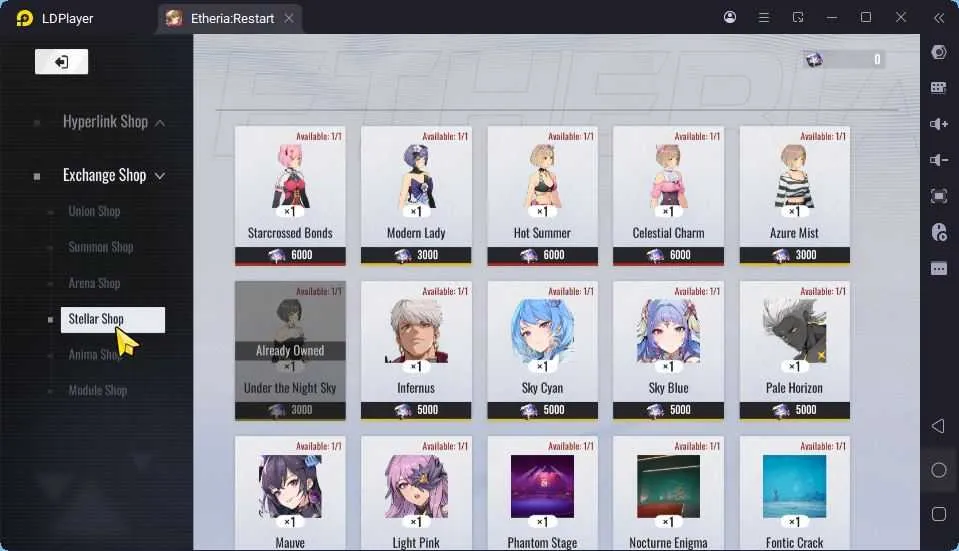Collapse the LDPlayer right sidebar arrows
Viewport: 959px width, 551px height.
(x=939, y=18)
